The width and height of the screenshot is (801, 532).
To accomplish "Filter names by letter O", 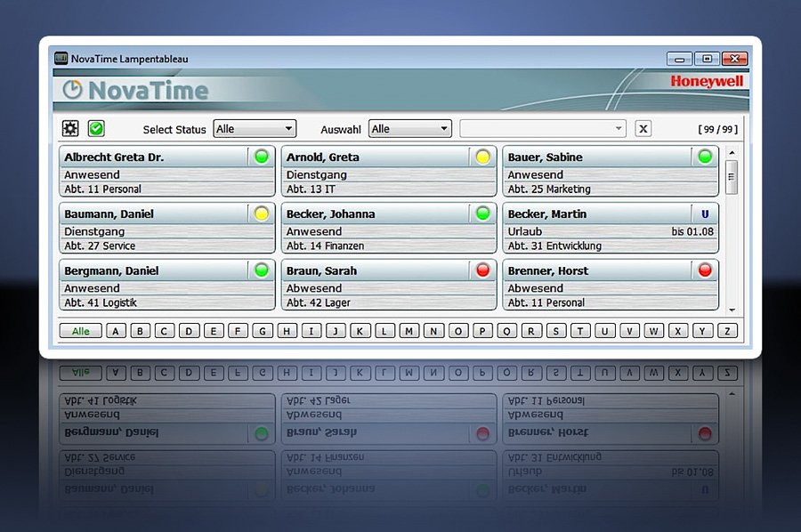I will coord(458,331).
